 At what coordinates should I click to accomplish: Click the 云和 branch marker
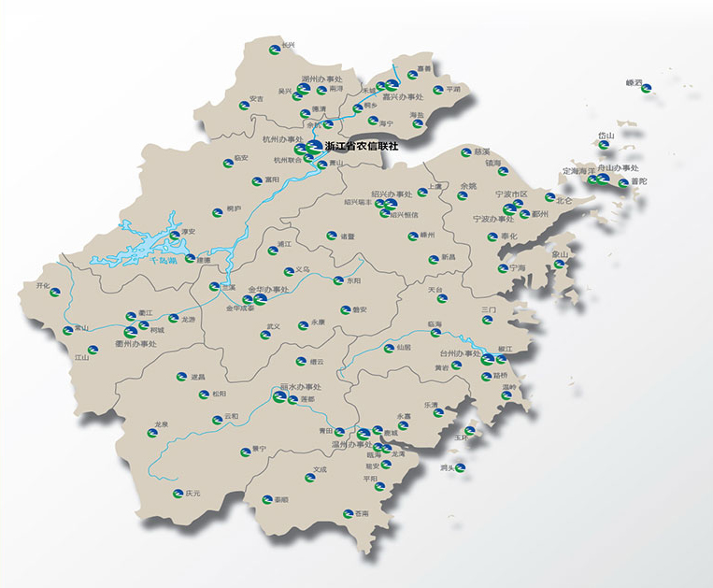click(218, 420)
